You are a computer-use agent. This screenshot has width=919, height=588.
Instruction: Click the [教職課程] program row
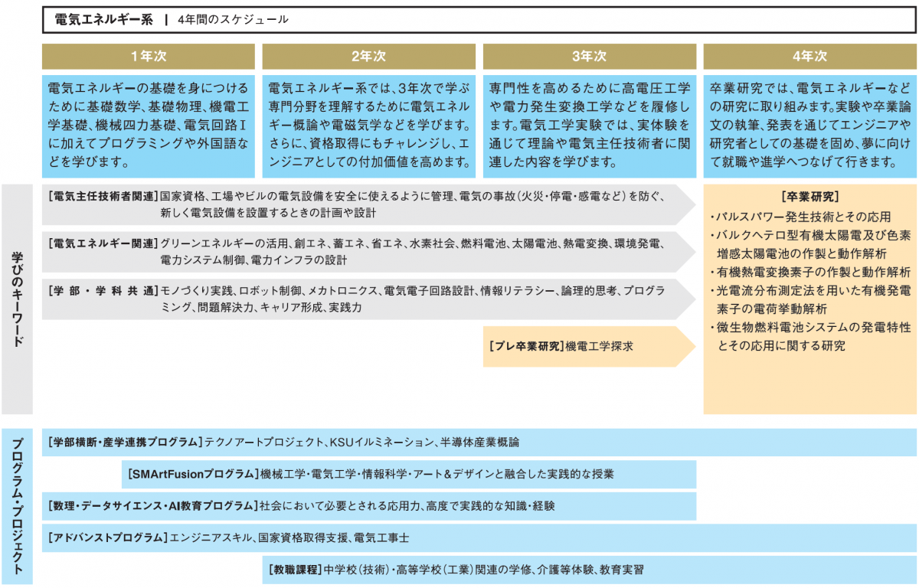pyautogui.click(x=590, y=570)
